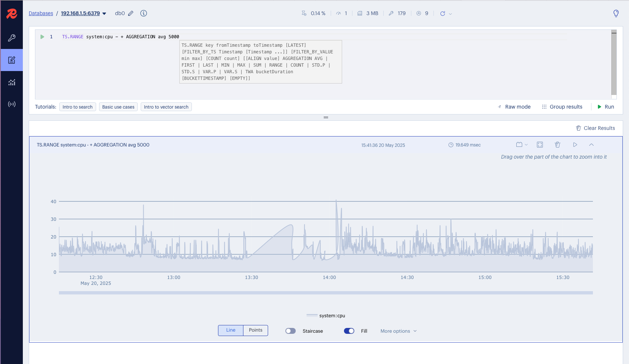Go to Databases link
The width and height of the screenshot is (629, 364).
click(41, 13)
